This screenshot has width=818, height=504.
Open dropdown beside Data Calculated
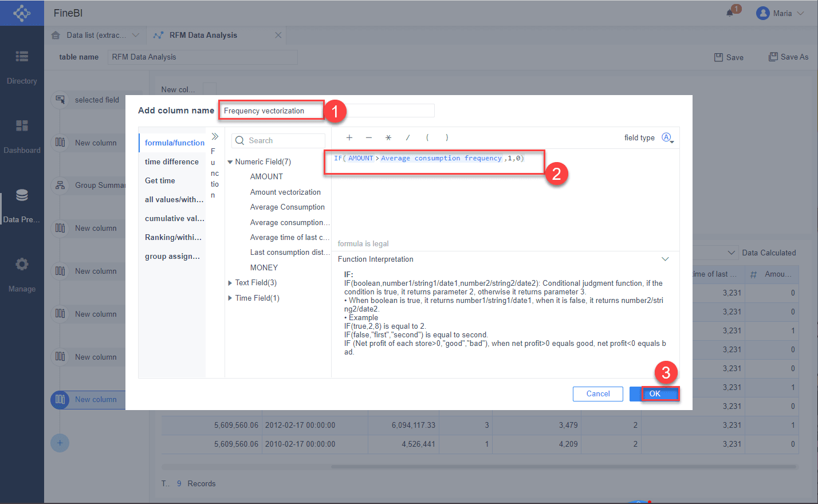tap(732, 253)
